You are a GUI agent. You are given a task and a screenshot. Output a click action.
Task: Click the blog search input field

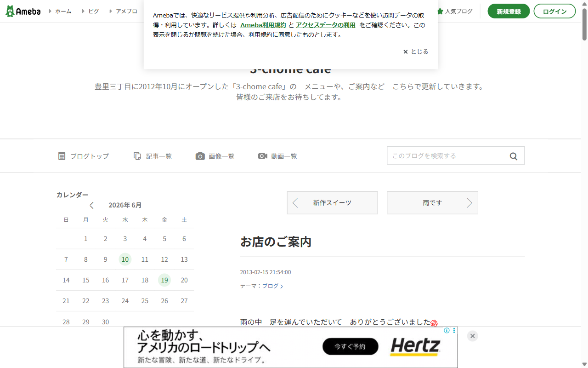pyautogui.click(x=446, y=156)
